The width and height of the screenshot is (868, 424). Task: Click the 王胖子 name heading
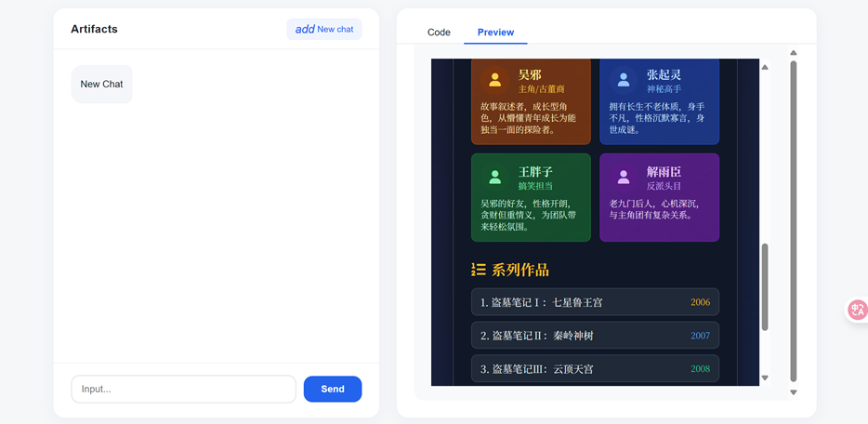535,172
